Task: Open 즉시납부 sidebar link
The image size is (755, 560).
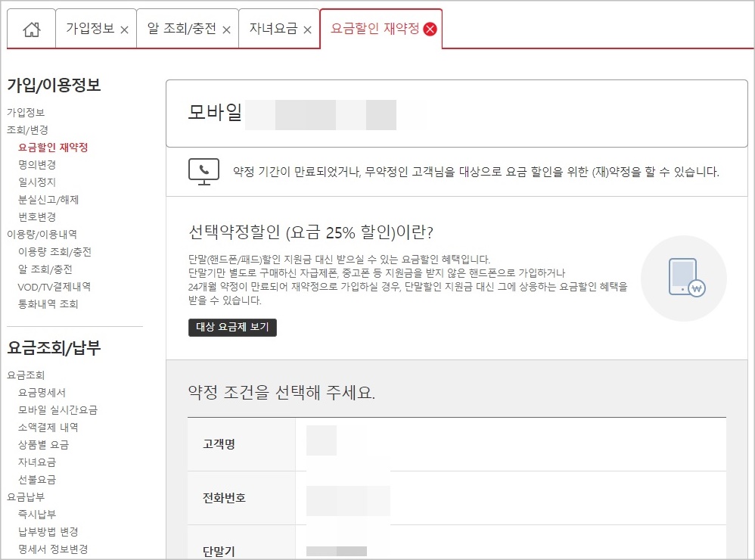Action: [37, 514]
